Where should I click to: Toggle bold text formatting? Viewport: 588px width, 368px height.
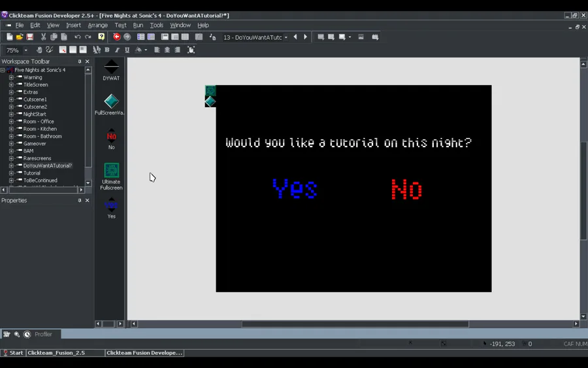click(x=107, y=50)
